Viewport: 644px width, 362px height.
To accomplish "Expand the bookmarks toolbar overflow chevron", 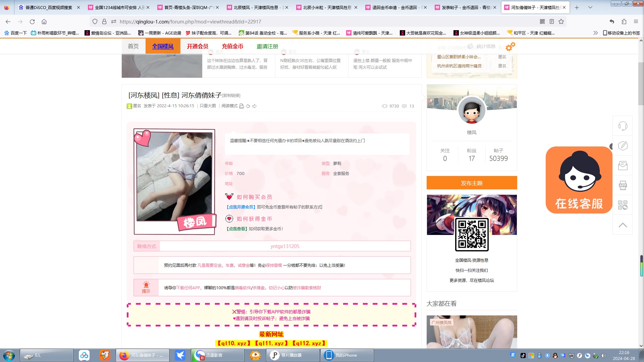I will click(595, 33).
